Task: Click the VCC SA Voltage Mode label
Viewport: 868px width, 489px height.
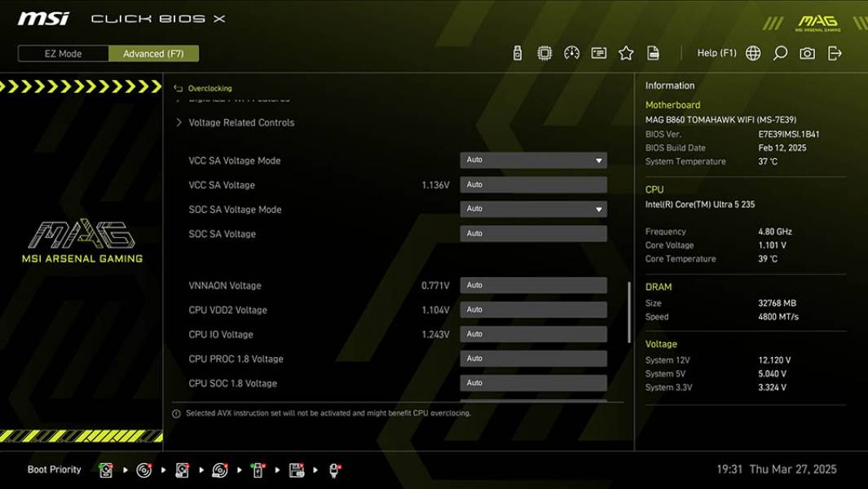Action: click(234, 161)
